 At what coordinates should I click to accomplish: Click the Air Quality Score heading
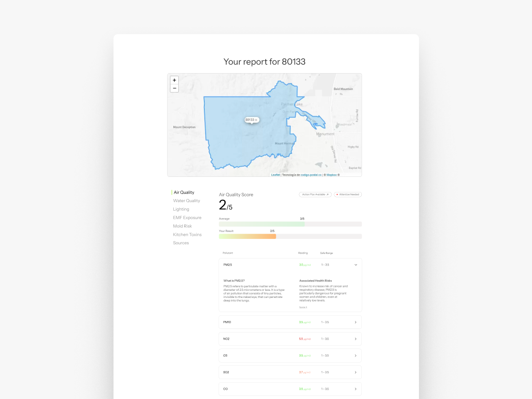(x=236, y=195)
